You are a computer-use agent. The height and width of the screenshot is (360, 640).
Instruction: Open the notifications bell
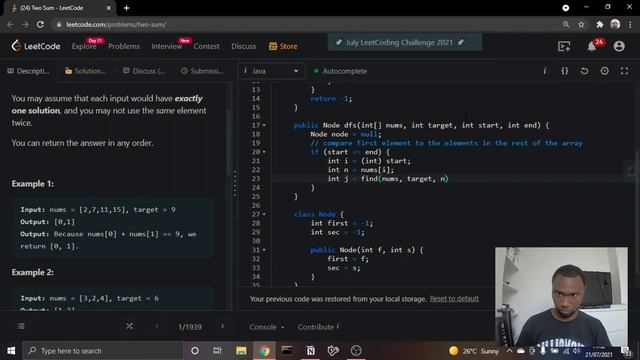tap(591, 46)
